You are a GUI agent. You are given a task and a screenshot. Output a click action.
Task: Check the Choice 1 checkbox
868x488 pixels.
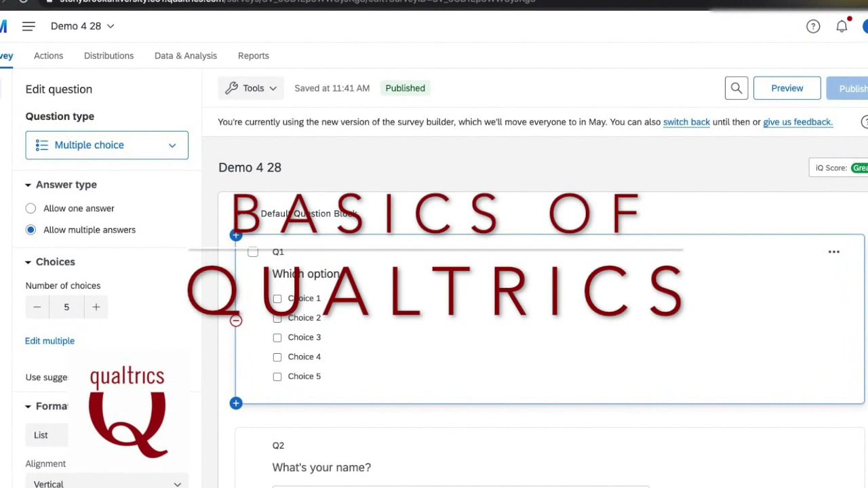click(x=277, y=299)
